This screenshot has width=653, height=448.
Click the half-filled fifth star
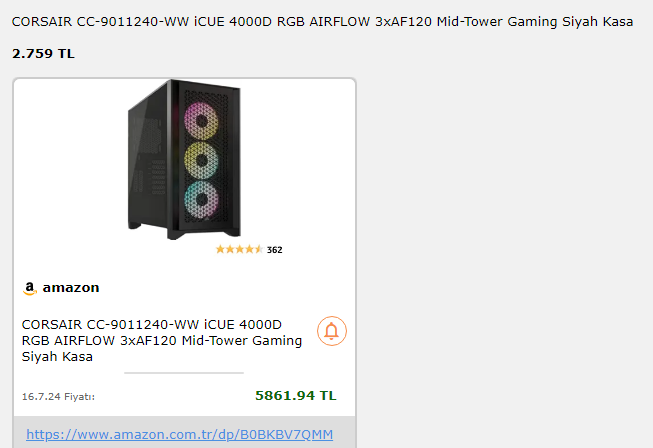click(x=259, y=249)
